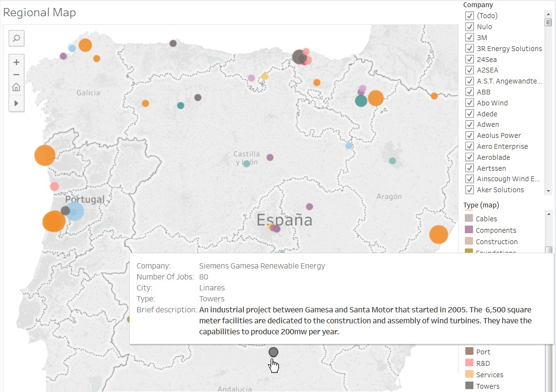Image resolution: width=556 pixels, height=392 pixels.
Task: Reset the map view with home icon
Action: (16, 87)
